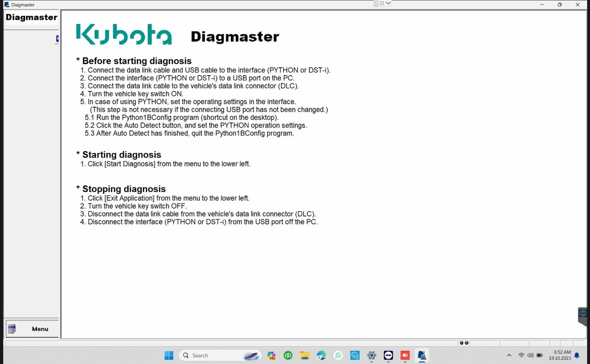Click the 'Click [Start Diagnosis]' instruction line

(165, 164)
